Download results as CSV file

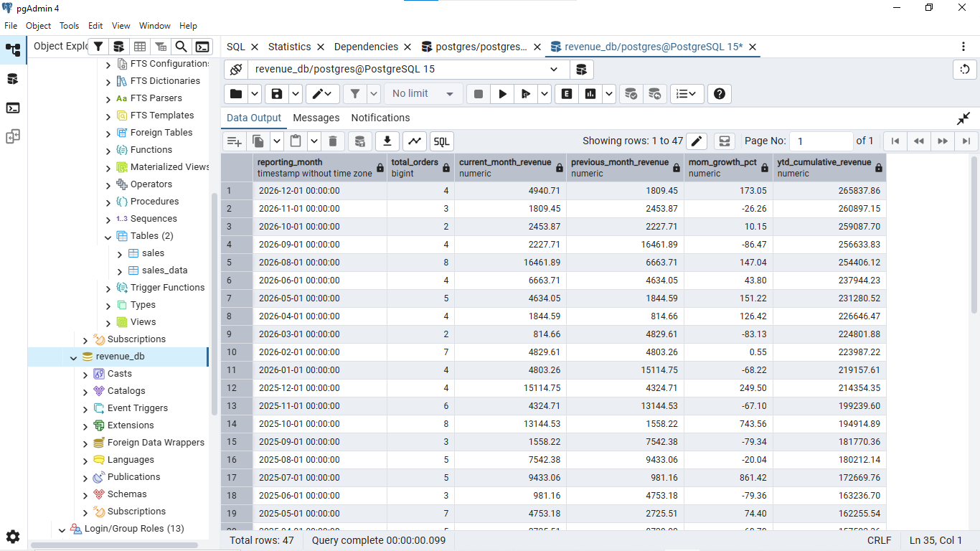tap(387, 141)
